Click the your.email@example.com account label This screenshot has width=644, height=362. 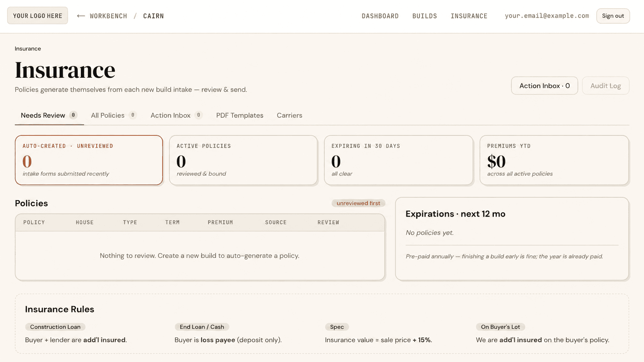click(547, 16)
